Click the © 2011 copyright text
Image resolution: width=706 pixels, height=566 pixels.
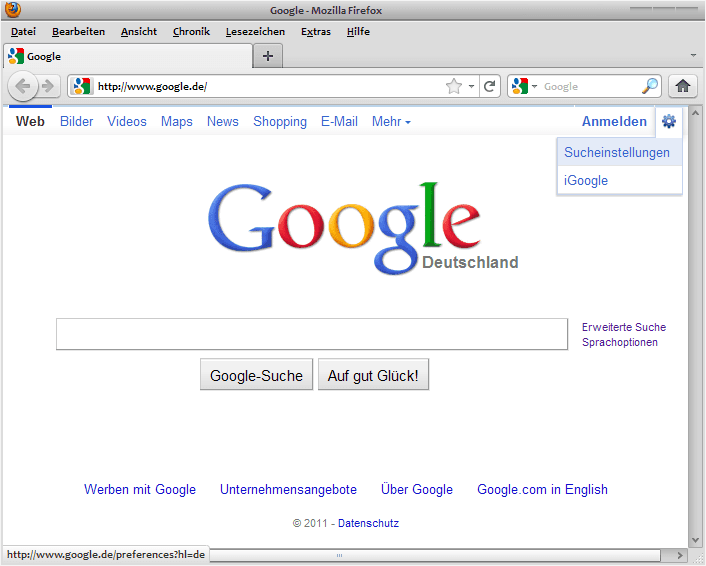(x=310, y=523)
